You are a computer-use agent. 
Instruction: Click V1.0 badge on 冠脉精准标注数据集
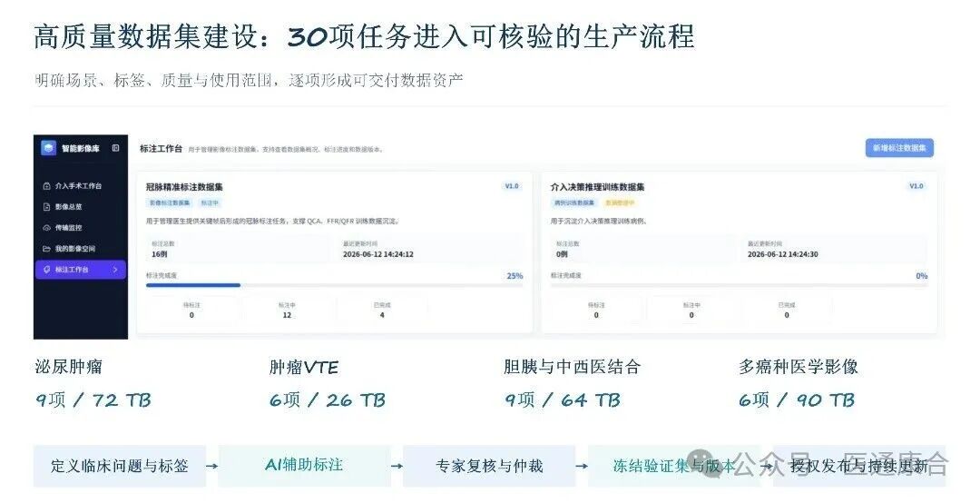[512, 186]
